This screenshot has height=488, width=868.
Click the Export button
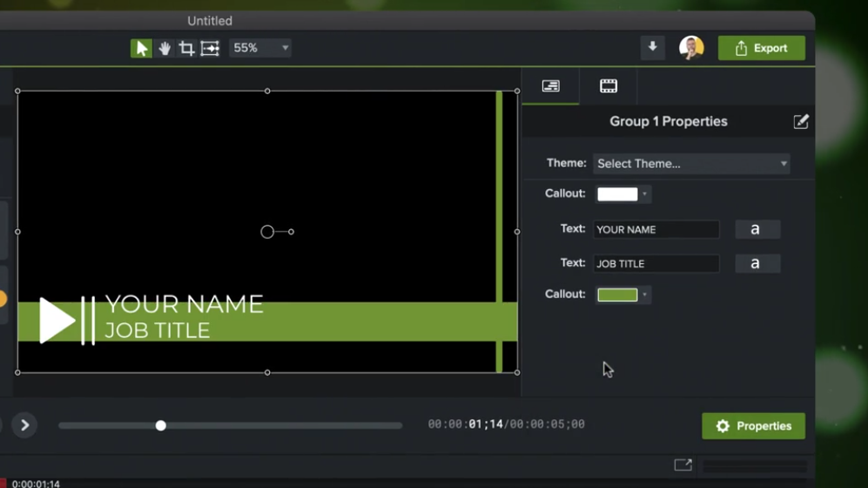761,48
